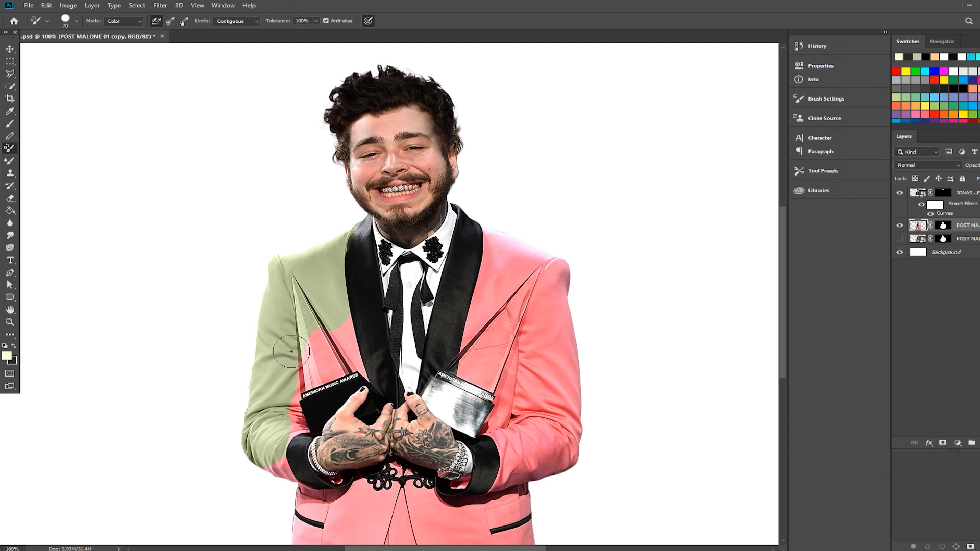Open the layer blending mode dropdown showing Normal
Screen dimensions: 980x551
point(927,165)
